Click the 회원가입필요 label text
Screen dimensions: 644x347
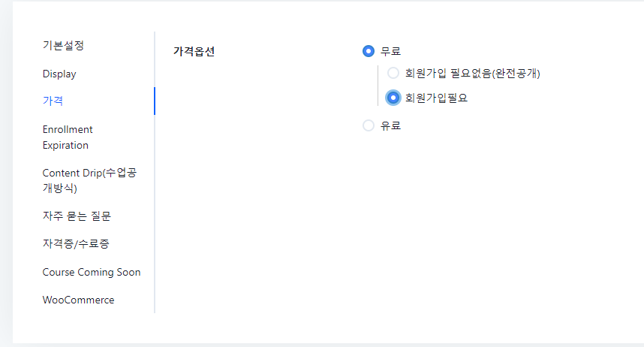point(436,98)
